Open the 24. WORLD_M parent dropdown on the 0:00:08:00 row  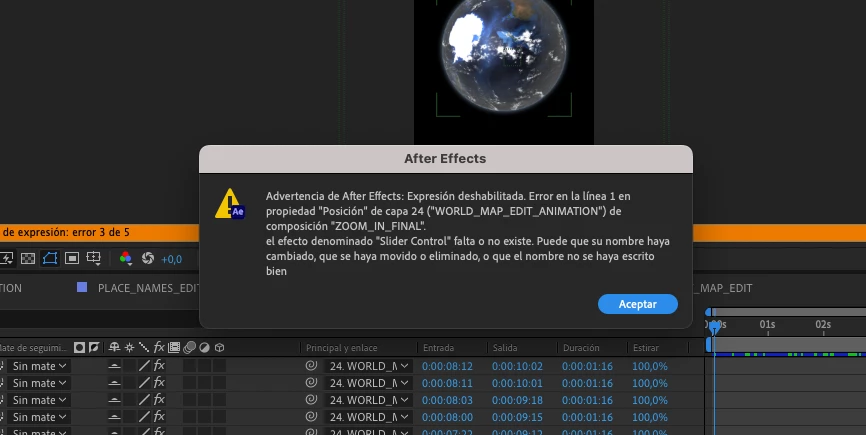coord(368,417)
